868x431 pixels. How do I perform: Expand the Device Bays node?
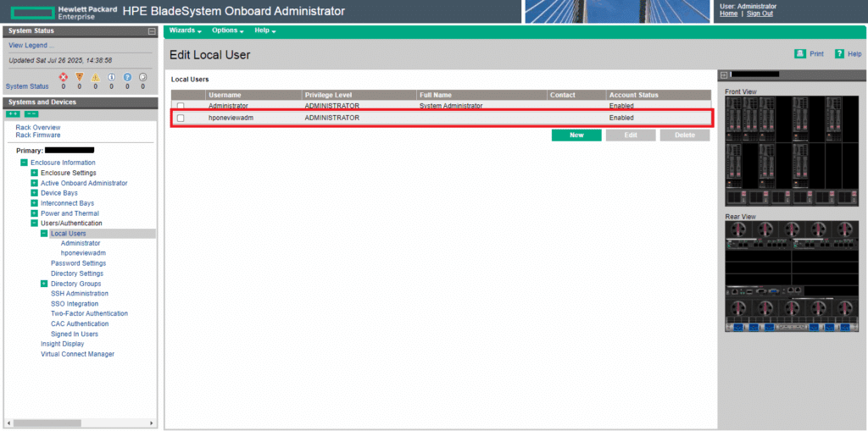click(34, 193)
